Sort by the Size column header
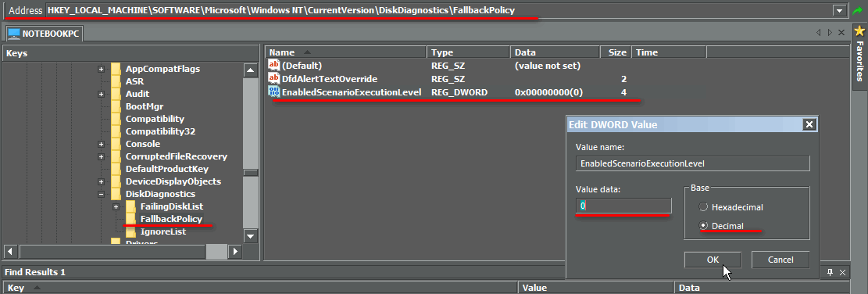Image resolution: width=868 pixels, height=294 pixels. click(616, 52)
